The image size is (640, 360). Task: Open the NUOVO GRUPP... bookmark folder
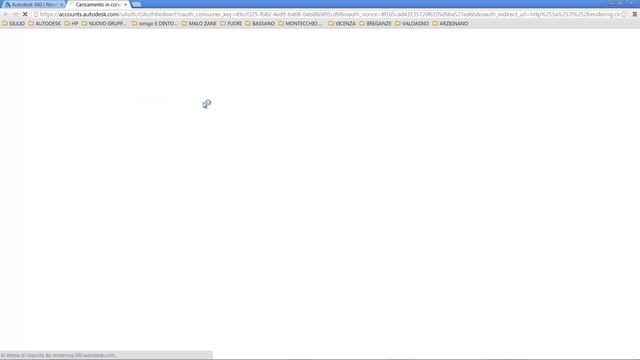coord(104,24)
